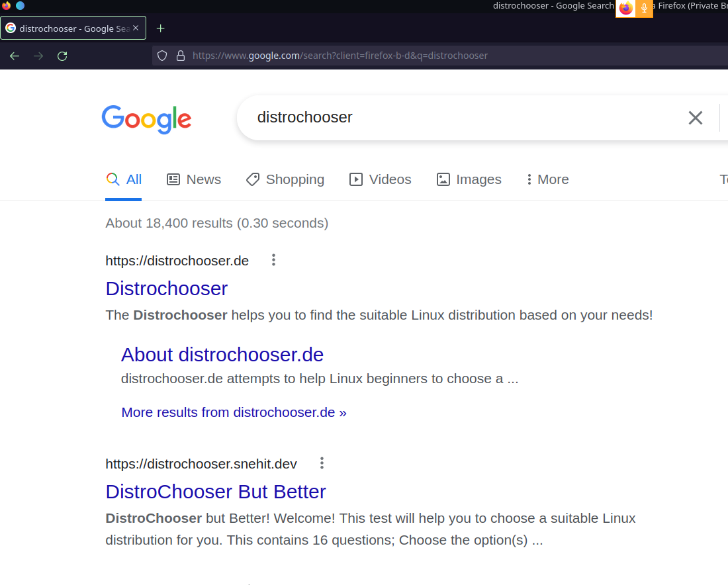
Task: Click the Firefox flame icon at top-left panel
Action: [x=7, y=5]
